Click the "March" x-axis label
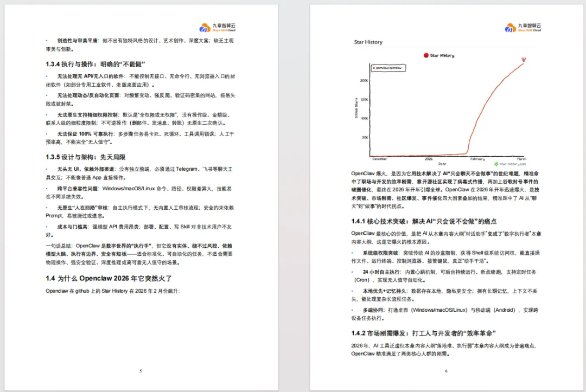The image size is (586, 392). coord(522,159)
